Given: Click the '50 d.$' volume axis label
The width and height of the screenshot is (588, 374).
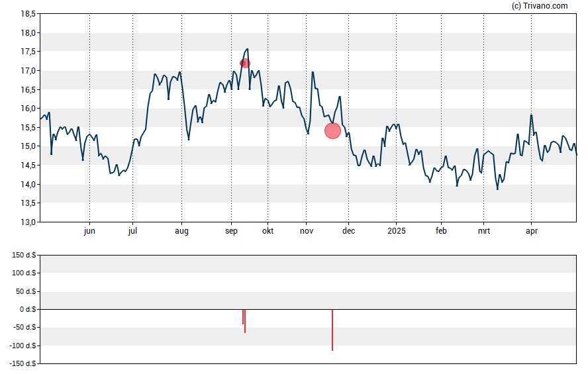Looking at the screenshot, I should point(26,291).
